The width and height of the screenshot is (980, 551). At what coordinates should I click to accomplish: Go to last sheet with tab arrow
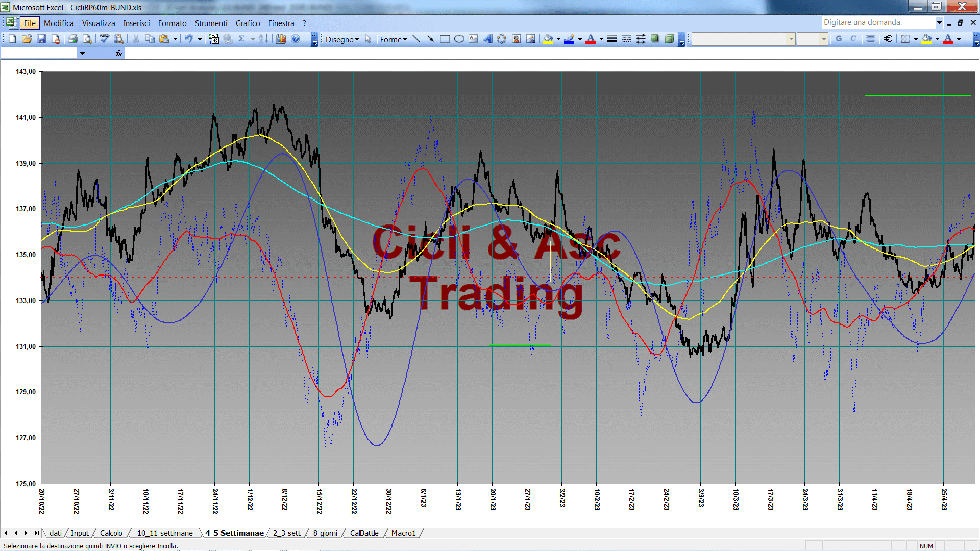pyautogui.click(x=36, y=533)
